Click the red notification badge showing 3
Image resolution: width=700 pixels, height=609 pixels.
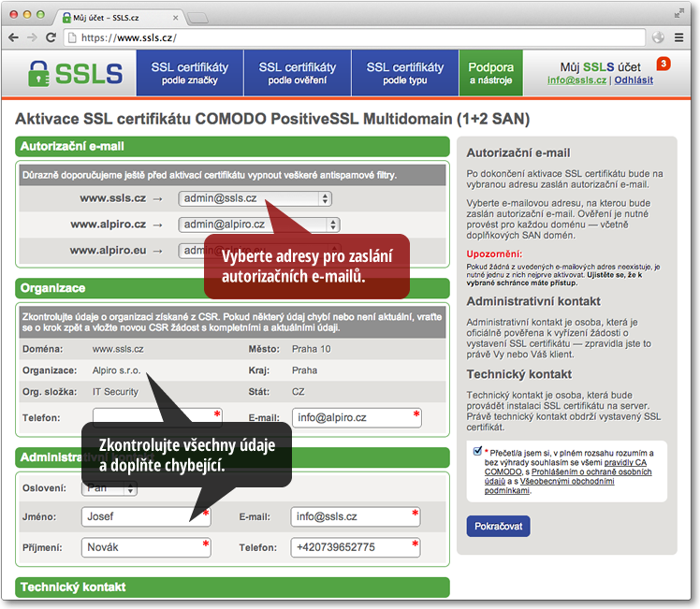click(663, 65)
